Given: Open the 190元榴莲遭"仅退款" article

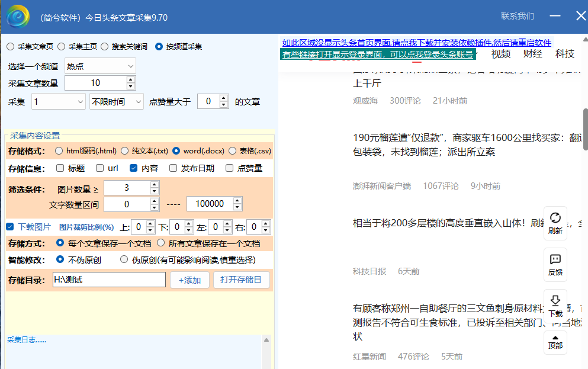Looking at the screenshot, I should click(467, 145).
